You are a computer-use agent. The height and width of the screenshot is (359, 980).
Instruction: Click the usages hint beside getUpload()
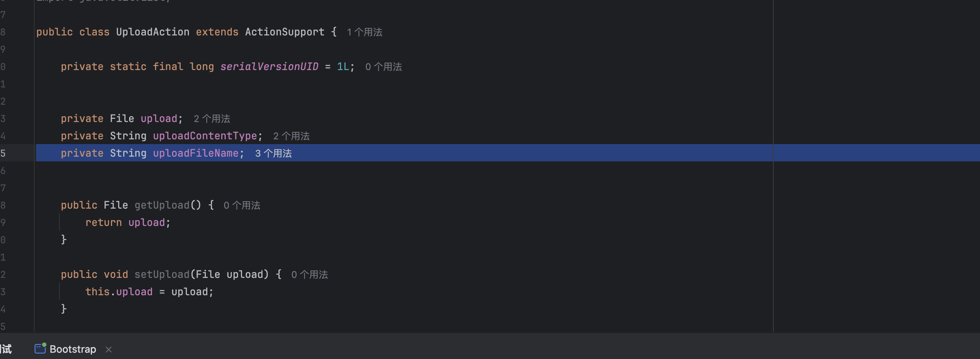pyautogui.click(x=242, y=205)
